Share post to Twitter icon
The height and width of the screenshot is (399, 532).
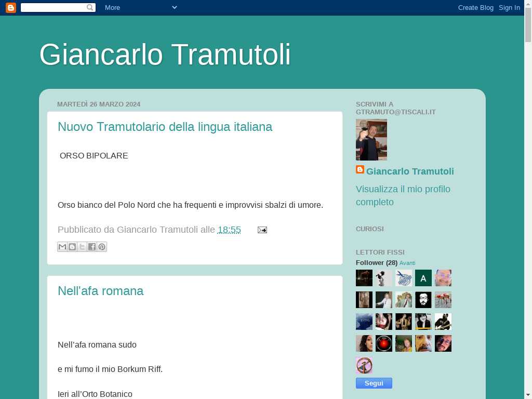click(82, 247)
